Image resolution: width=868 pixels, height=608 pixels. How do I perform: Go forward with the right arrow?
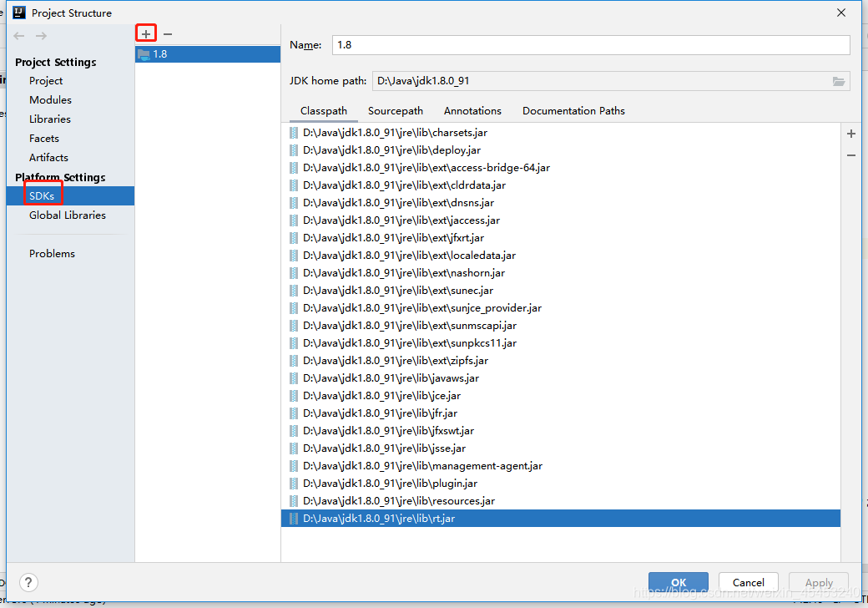(41, 36)
